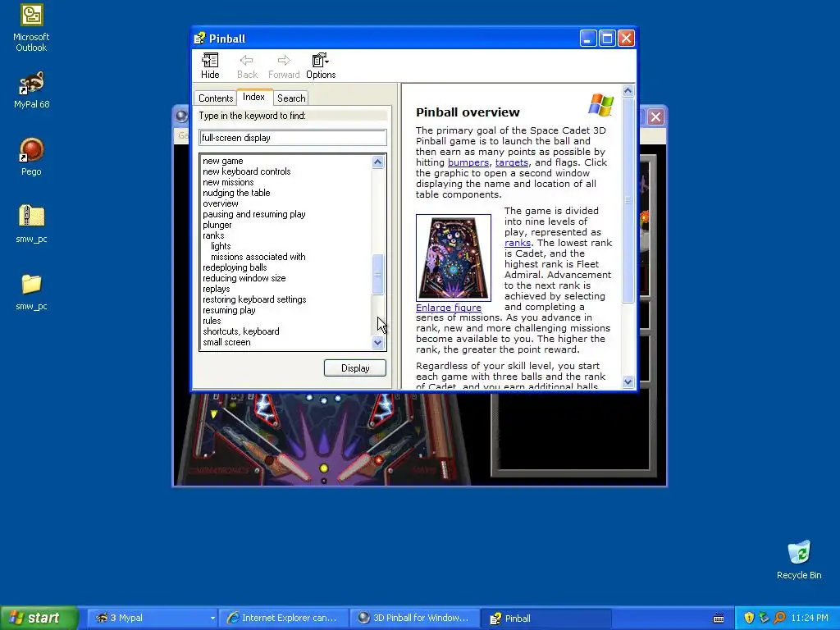Screen dimensions: 840x630
Task: Select 'missions associated with' sub-entry
Action: pyautogui.click(x=258, y=257)
